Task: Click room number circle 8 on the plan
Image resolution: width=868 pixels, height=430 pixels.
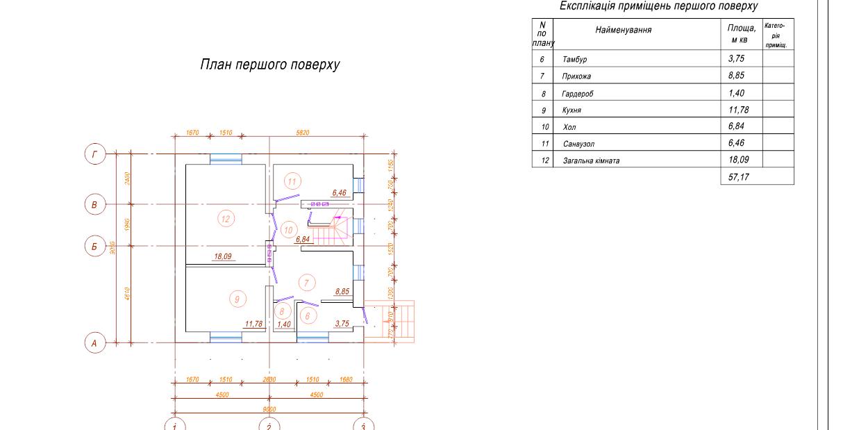Action: pos(283,312)
